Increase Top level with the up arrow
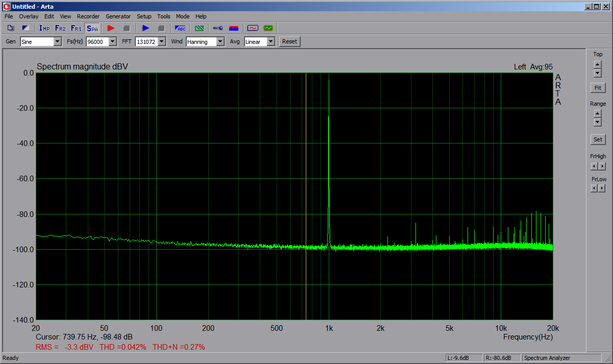This screenshot has width=613, height=364. click(x=598, y=64)
